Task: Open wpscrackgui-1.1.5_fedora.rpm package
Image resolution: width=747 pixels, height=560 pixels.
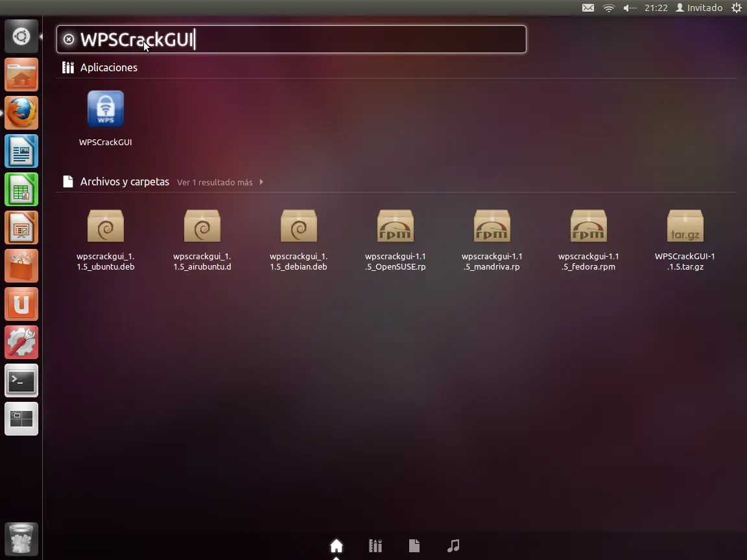Action: 588,227
